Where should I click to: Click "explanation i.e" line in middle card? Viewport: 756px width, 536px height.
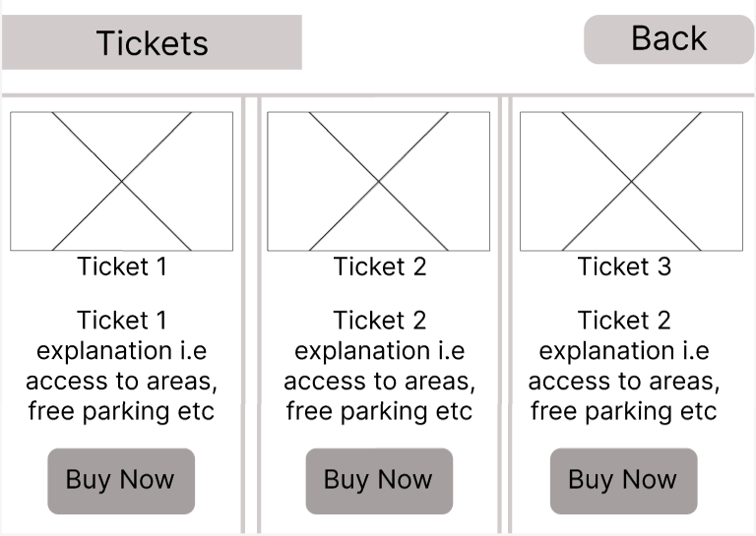379,351
